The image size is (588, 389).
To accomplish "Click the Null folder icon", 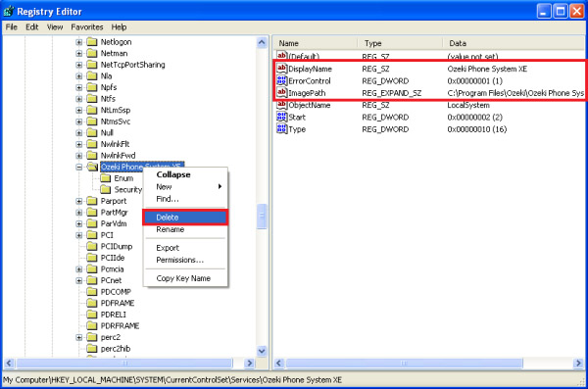I will 92,132.
